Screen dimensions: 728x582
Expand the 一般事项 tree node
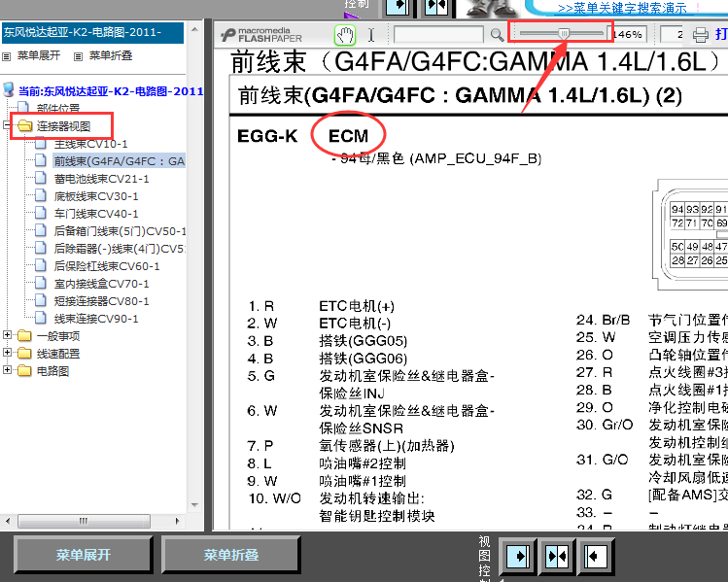click(7, 334)
